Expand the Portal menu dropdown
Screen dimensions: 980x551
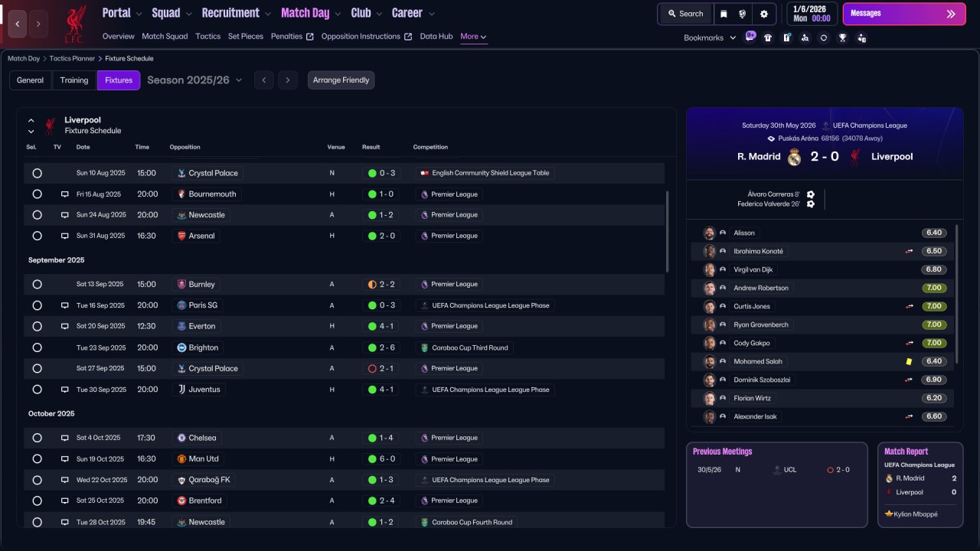click(139, 14)
